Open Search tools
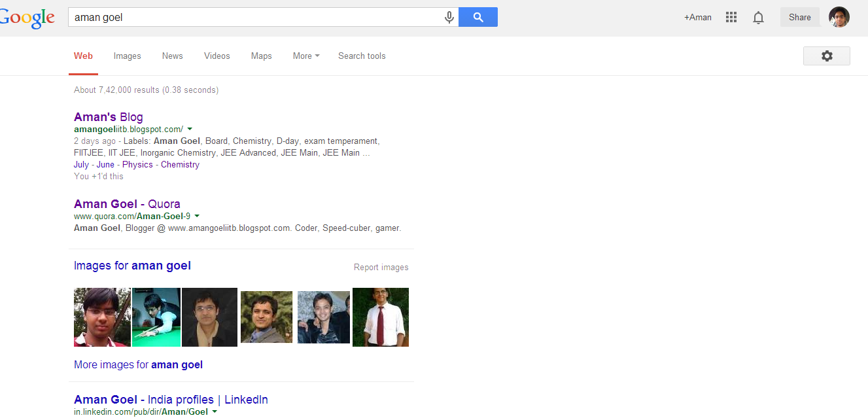This screenshot has width=868, height=418. coord(362,56)
